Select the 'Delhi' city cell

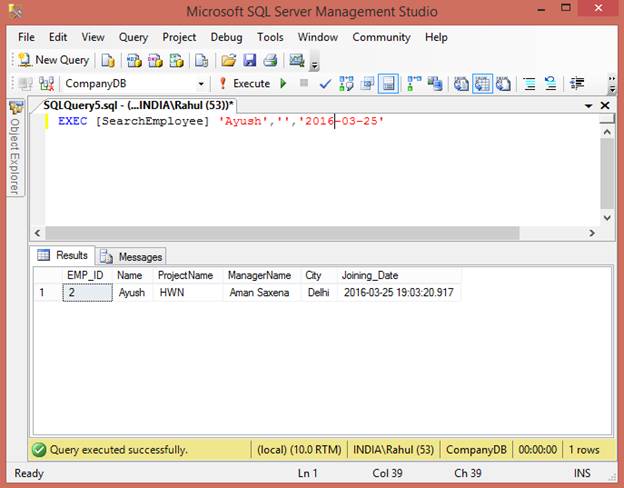[318, 293]
